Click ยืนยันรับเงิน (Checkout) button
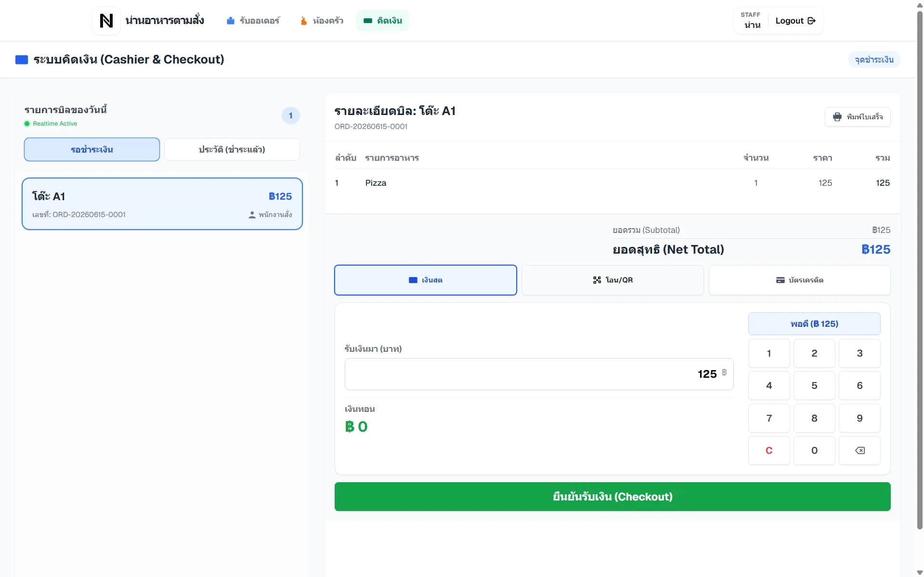 pos(612,497)
